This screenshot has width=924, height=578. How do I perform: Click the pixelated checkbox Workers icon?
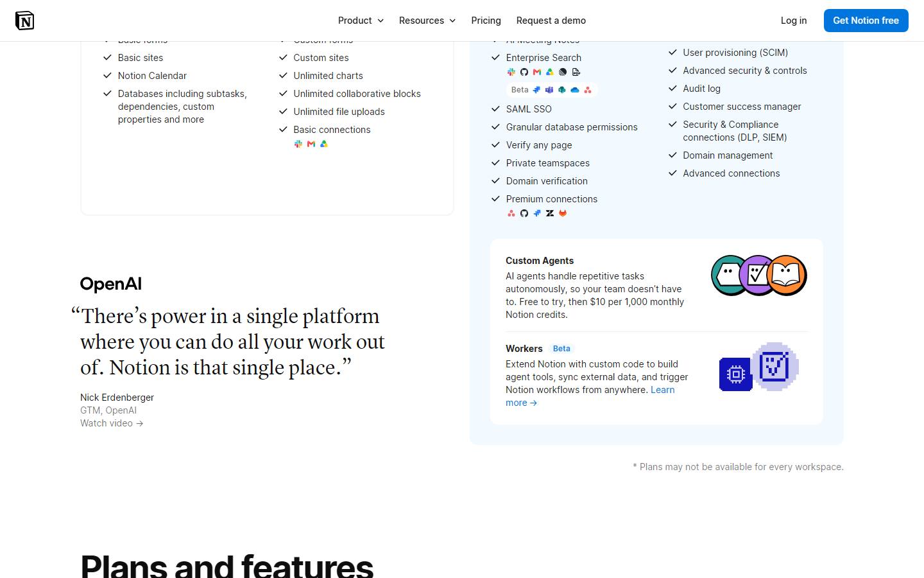(775, 367)
